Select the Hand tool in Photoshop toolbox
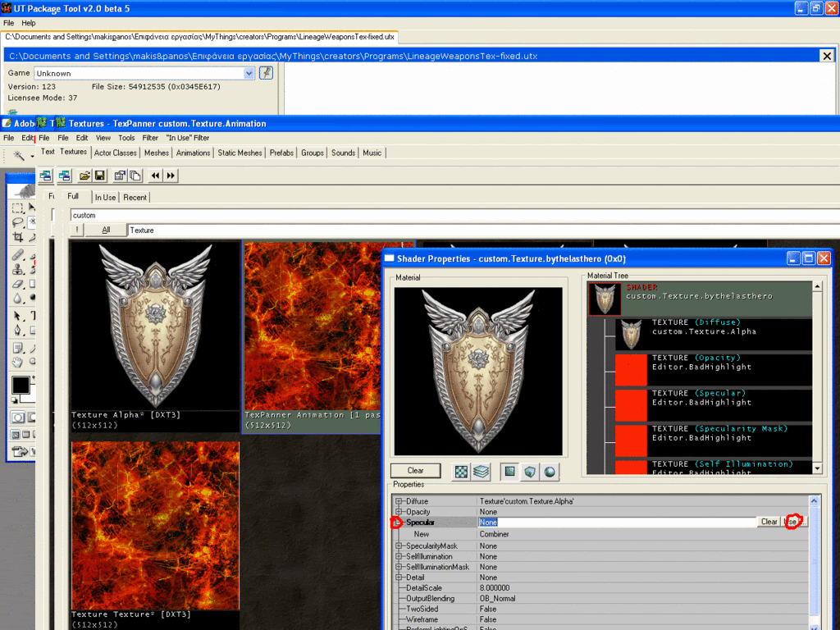 point(18,363)
